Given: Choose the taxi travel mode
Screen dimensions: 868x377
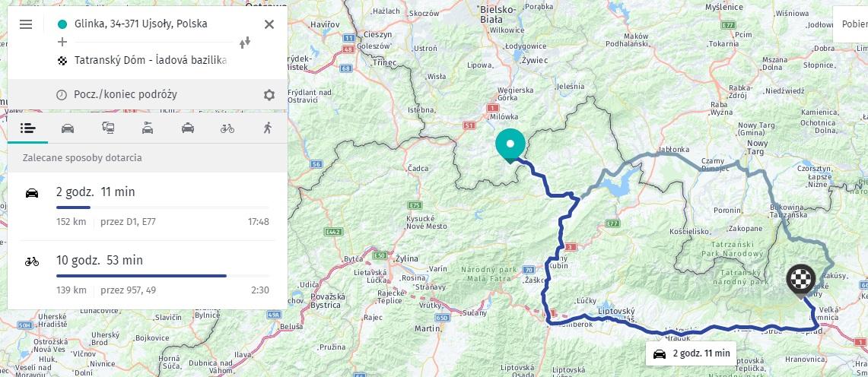Looking at the screenshot, I should point(188,128).
